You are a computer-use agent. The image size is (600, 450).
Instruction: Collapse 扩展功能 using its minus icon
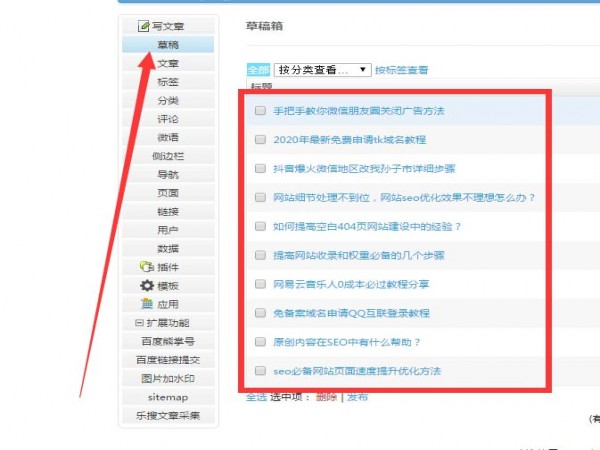click(x=140, y=323)
